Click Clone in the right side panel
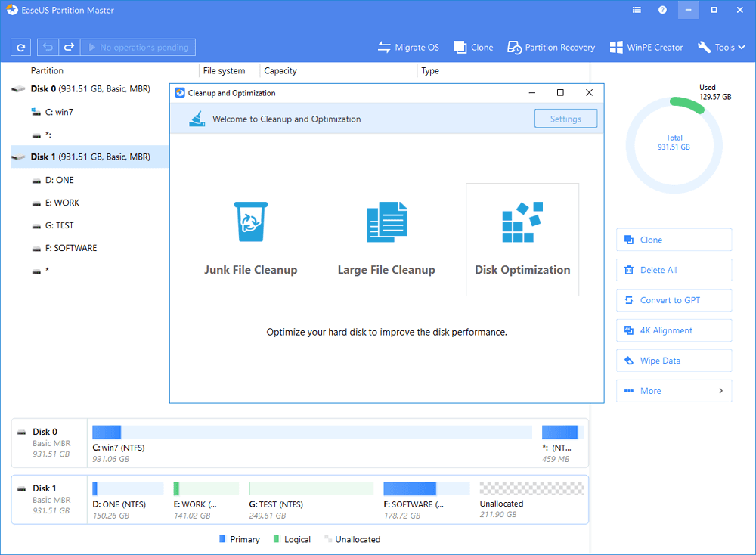This screenshot has width=756, height=555. [674, 240]
